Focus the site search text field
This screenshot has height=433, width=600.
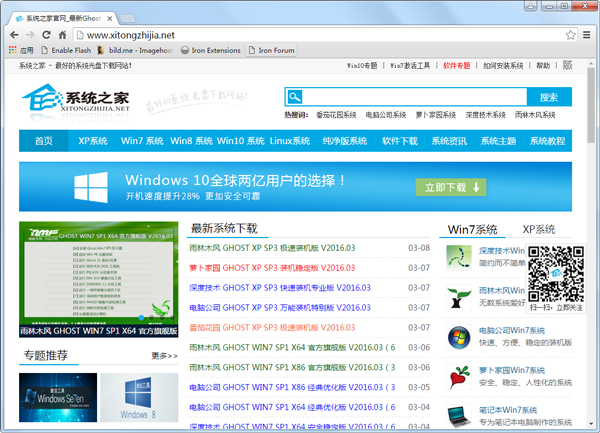point(415,97)
